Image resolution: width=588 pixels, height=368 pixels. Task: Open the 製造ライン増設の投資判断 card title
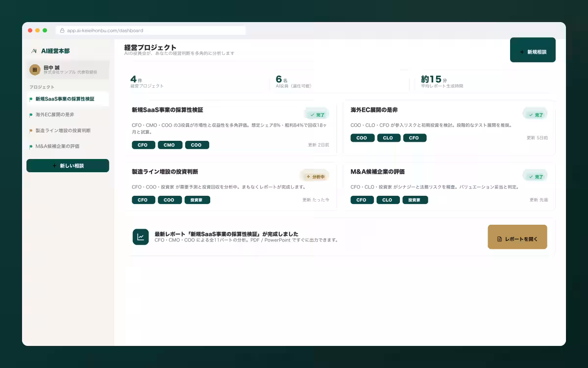(x=165, y=172)
